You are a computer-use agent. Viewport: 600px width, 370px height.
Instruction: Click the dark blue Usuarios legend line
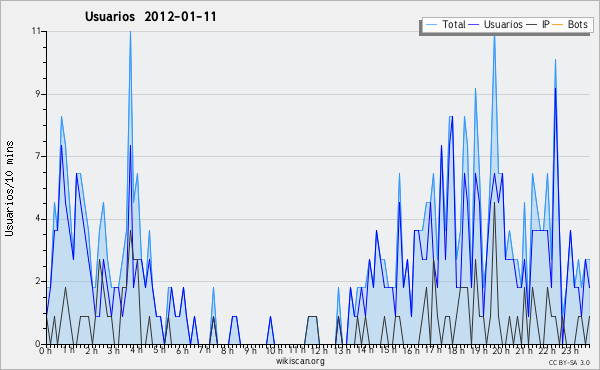click(x=474, y=25)
